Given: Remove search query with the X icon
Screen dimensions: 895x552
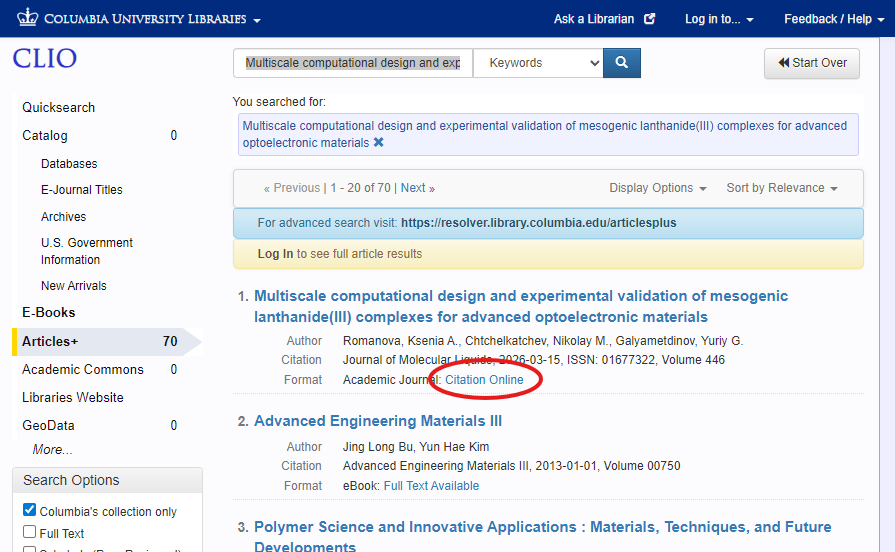Looking at the screenshot, I should point(378,143).
